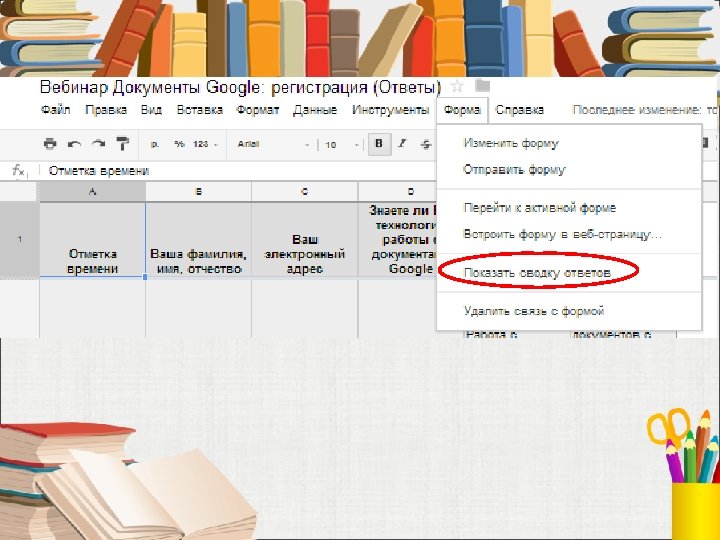
Task: Click the Форма menu
Action: (x=462, y=110)
